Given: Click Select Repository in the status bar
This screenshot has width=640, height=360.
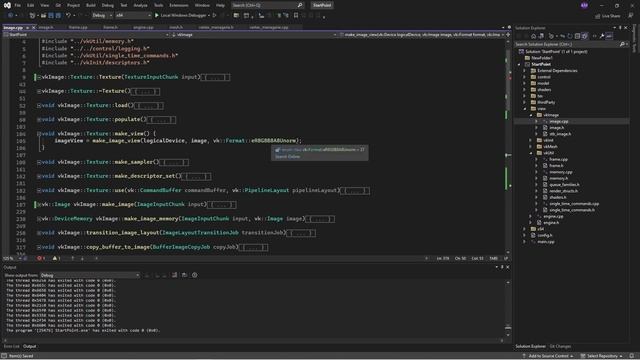Looking at the screenshot, I should coord(602,356).
